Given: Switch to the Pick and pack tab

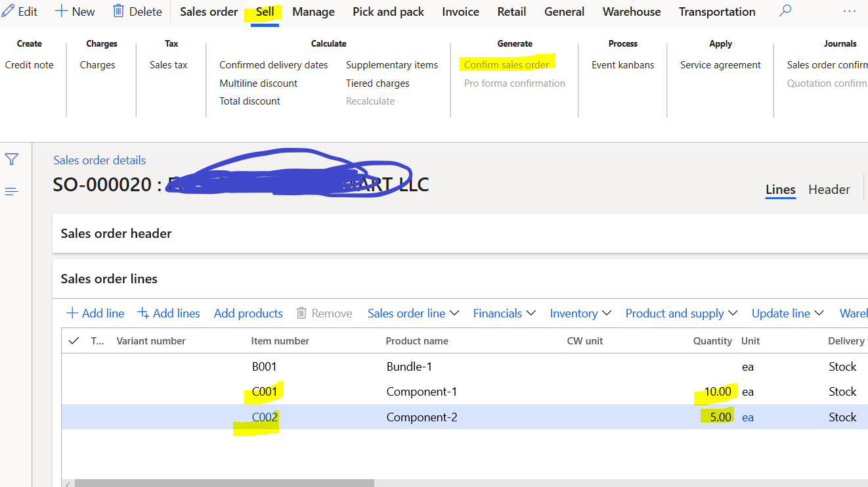Looking at the screenshot, I should (387, 11).
